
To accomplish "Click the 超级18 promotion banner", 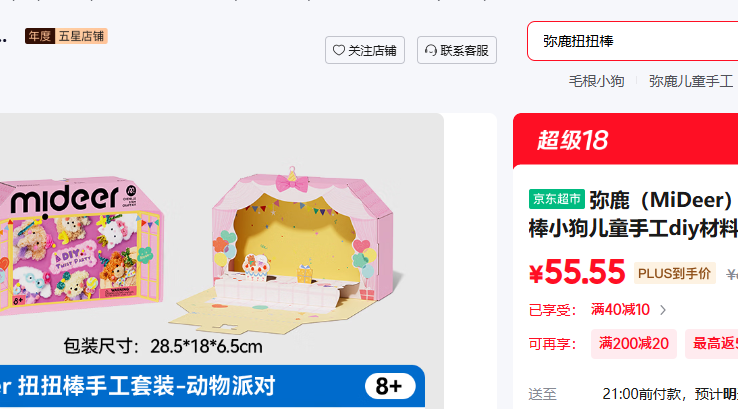I will pyautogui.click(x=626, y=139).
